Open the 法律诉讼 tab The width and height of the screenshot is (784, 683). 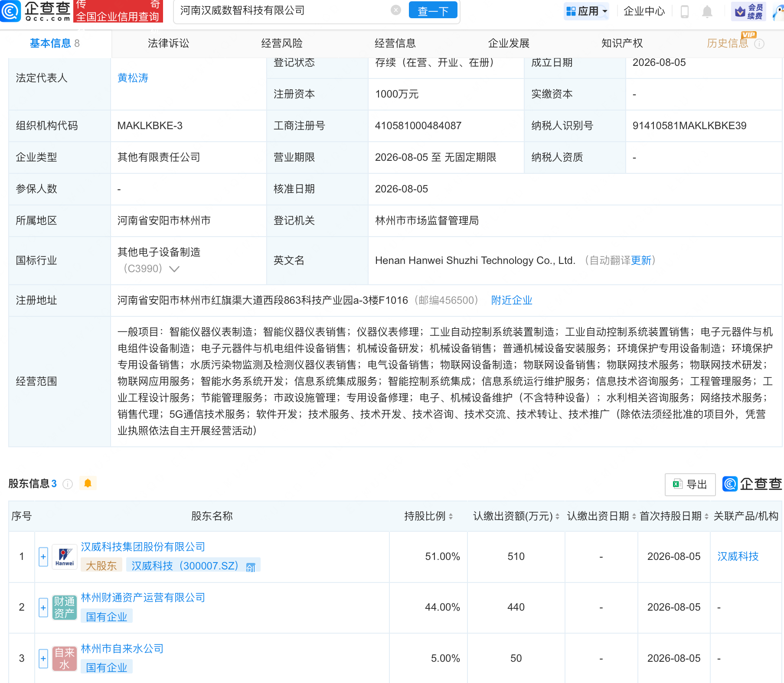168,43
